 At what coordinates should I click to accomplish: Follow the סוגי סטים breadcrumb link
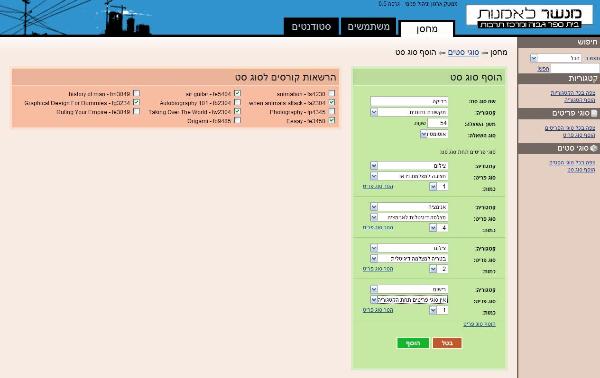463,52
